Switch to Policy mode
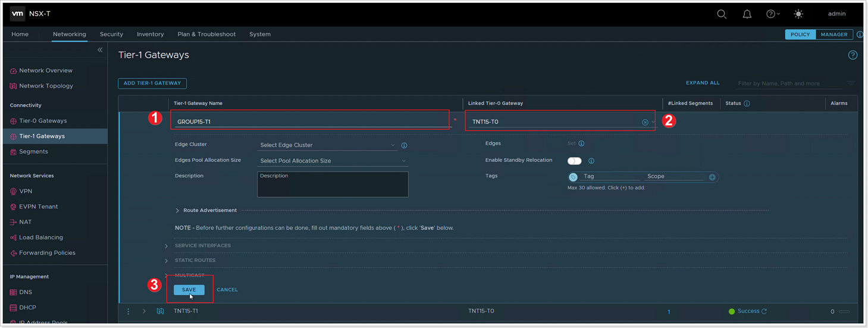Image resolution: width=868 pixels, height=328 pixels. tap(800, 35)
